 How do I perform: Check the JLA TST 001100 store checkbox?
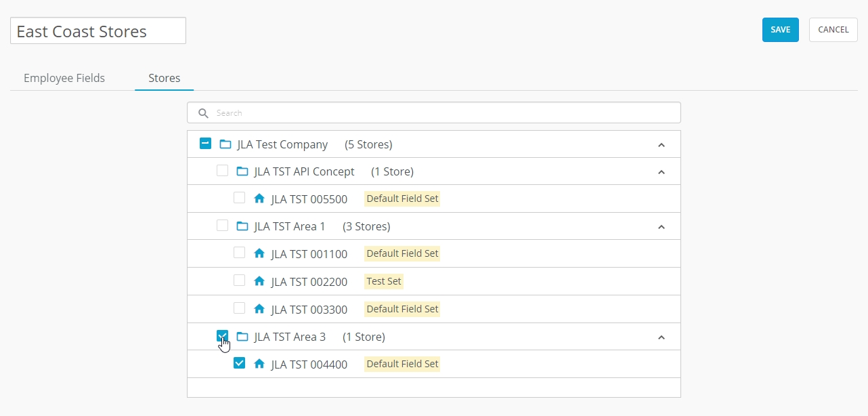[239, 253]
